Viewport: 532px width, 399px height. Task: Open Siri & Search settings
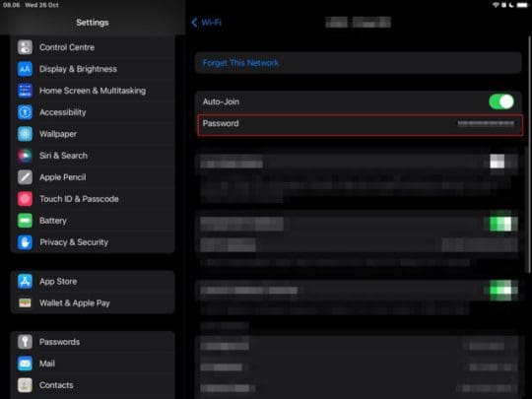pyautogui.click(x=93, y=156)
